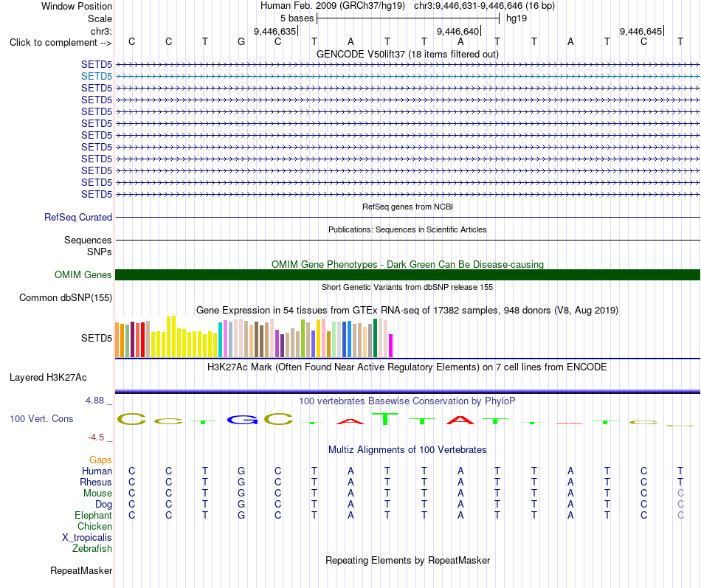Click the -4.5 lower scale value of PhyloP
The width and height of the screenshot is (701, 588).
click(x=96, y=437)
